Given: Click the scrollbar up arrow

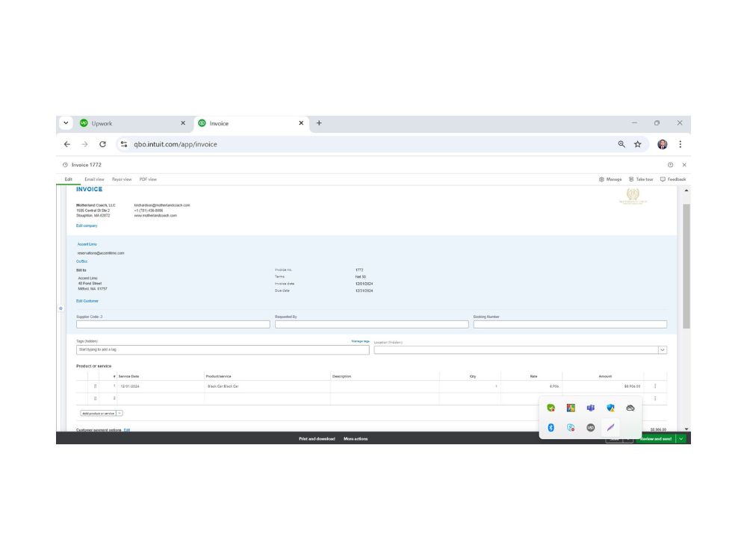Looking at the screenshot, I should point(686,190).
